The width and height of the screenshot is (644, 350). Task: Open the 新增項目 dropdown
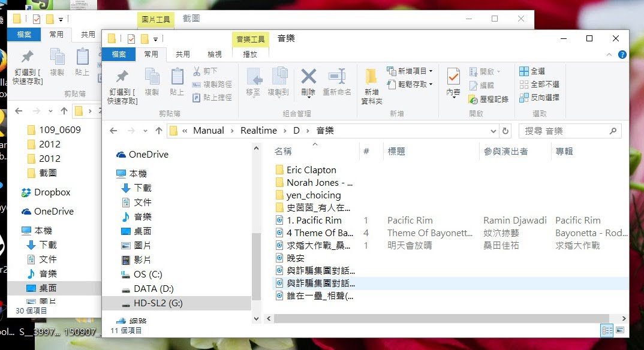point(410,71)
